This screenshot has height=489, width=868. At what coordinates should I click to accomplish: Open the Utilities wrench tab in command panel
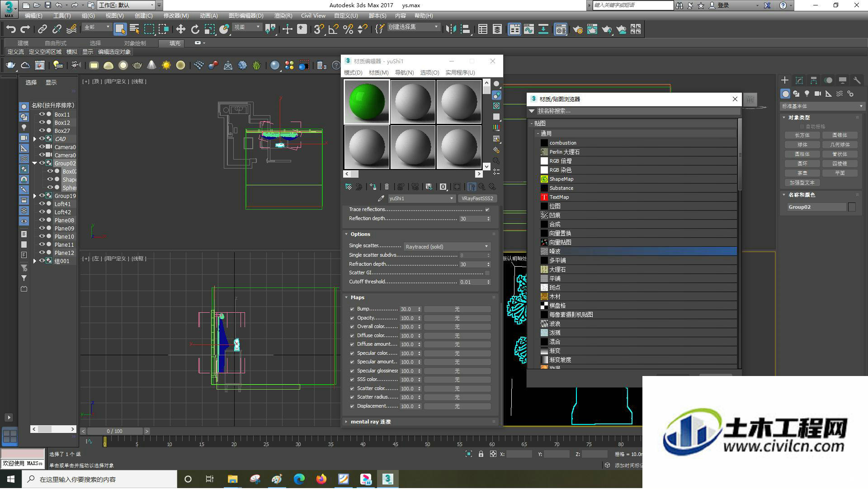pos(857,80)
